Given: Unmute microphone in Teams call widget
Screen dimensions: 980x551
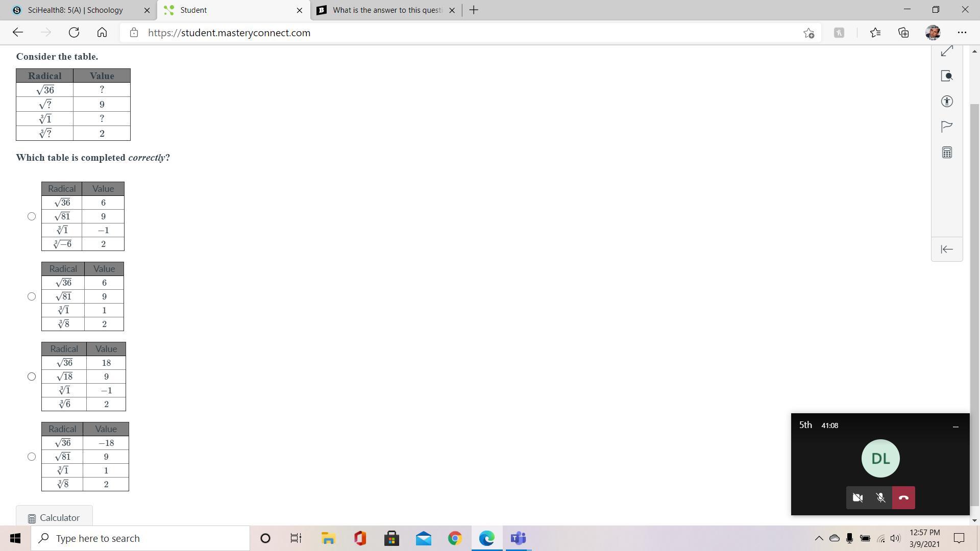Looking at the screenshot, I should click(880, 497).
